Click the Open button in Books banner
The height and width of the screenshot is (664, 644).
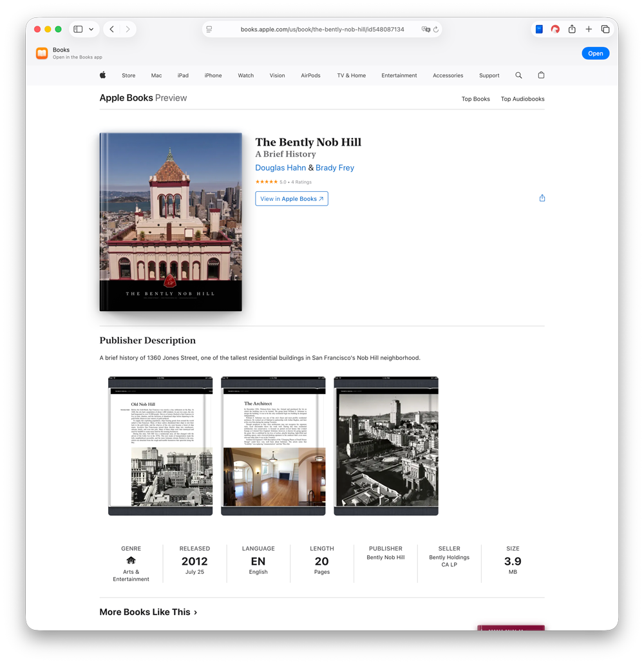[x=595, y=53]
